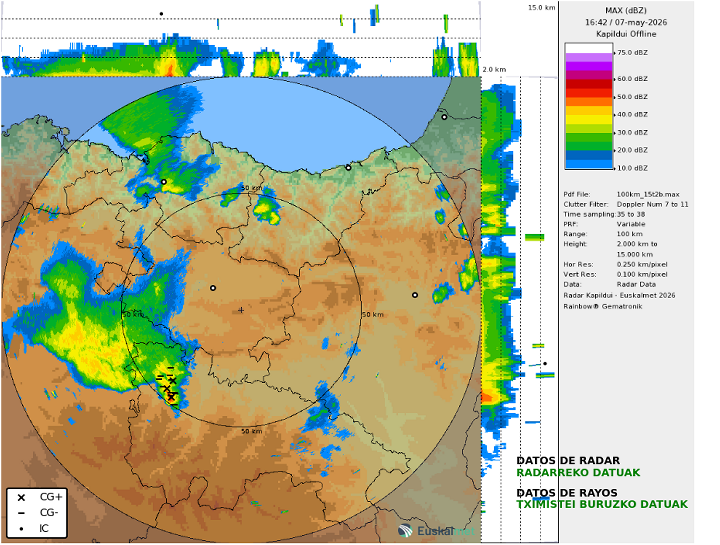Click the 'Kapildui Offline' status text

click(626, 34)
